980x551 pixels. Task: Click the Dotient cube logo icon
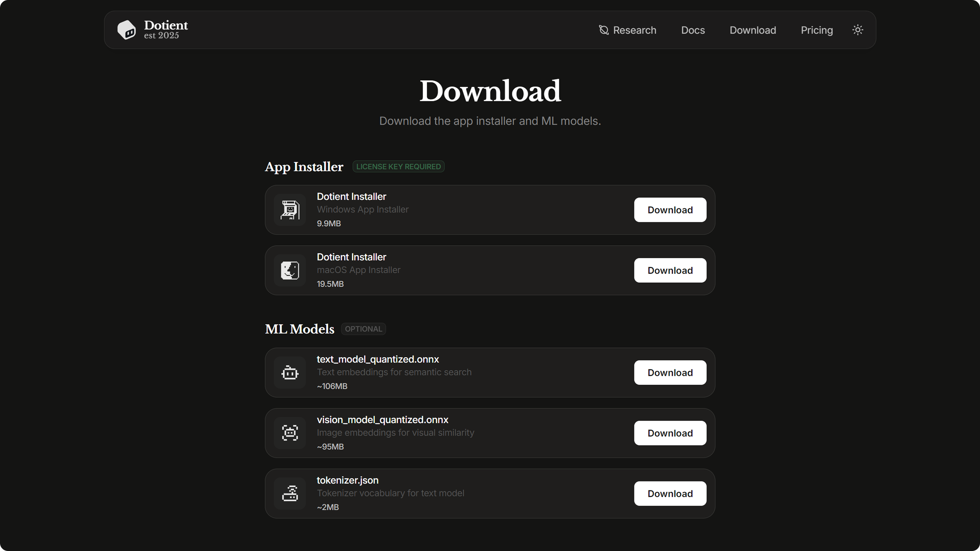click(126, 30)
